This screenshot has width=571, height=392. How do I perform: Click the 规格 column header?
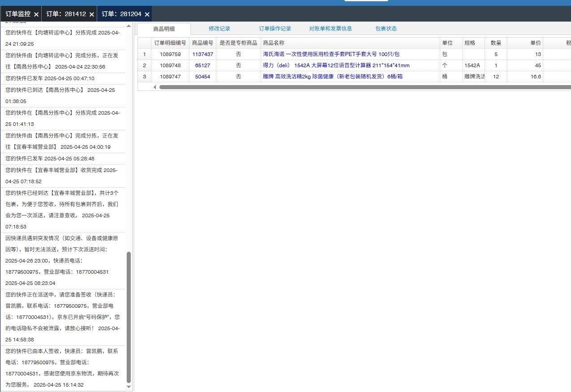click(x=473, y=43)
